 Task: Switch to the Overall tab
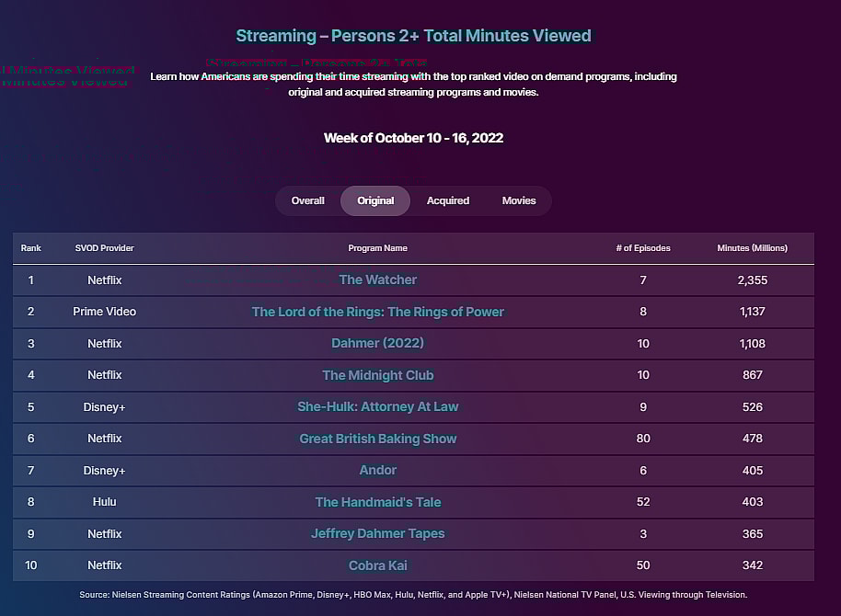click(307, 200)
